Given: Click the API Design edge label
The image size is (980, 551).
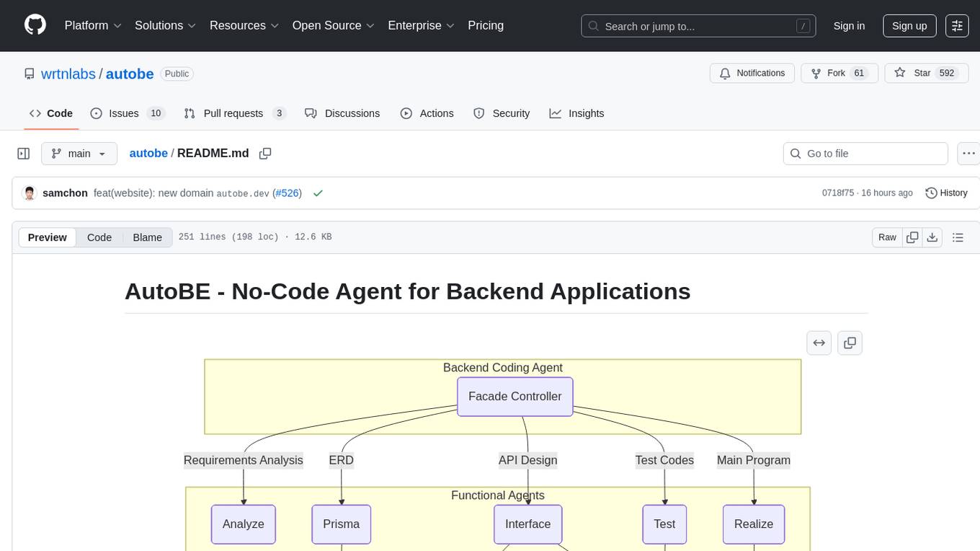Looking at the screenshot, I should [x=528, y=460].
